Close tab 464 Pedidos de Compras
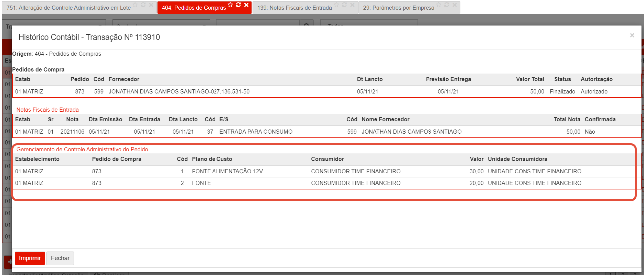Image resolution: width=644 pixels, height=275 pixels. (x=246, y=5)
